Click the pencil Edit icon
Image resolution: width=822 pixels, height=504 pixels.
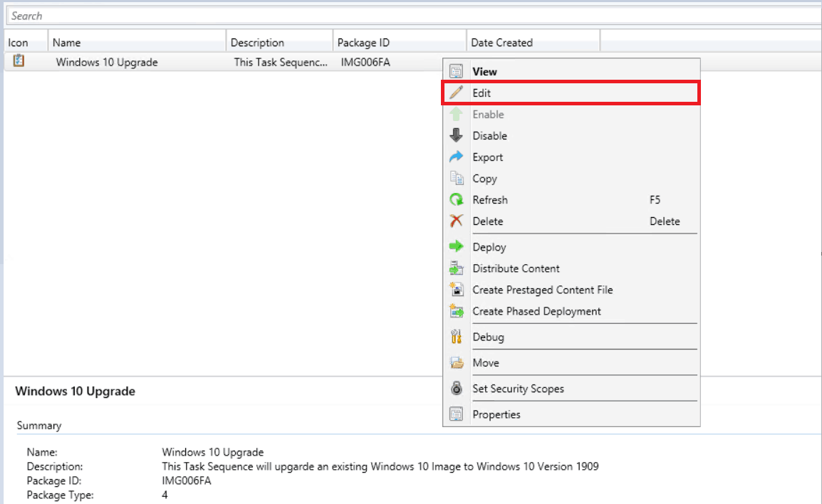(456, 93)
